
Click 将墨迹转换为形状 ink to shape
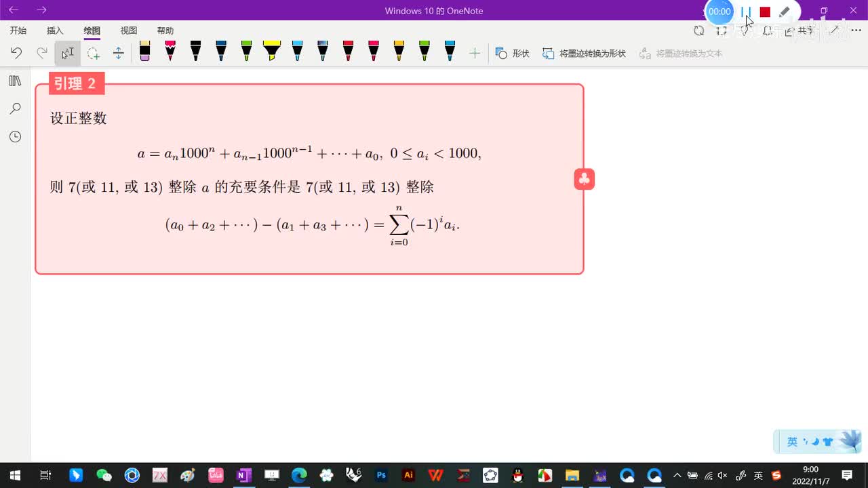(585, 53)
